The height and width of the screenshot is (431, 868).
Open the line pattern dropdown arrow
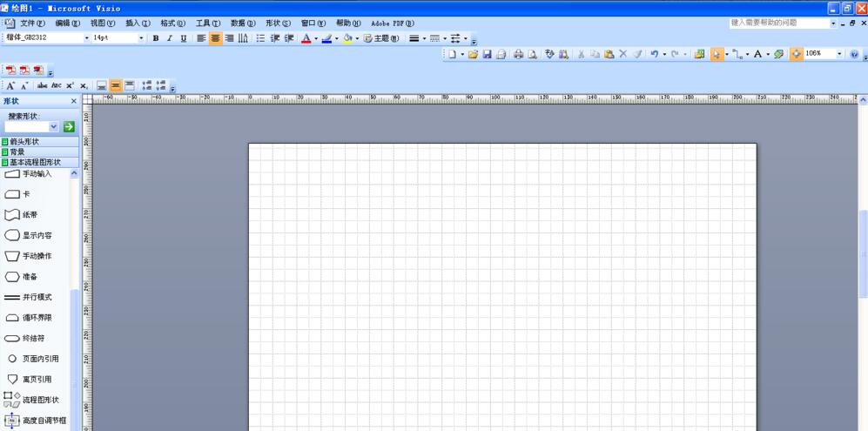tap(445, 39)
